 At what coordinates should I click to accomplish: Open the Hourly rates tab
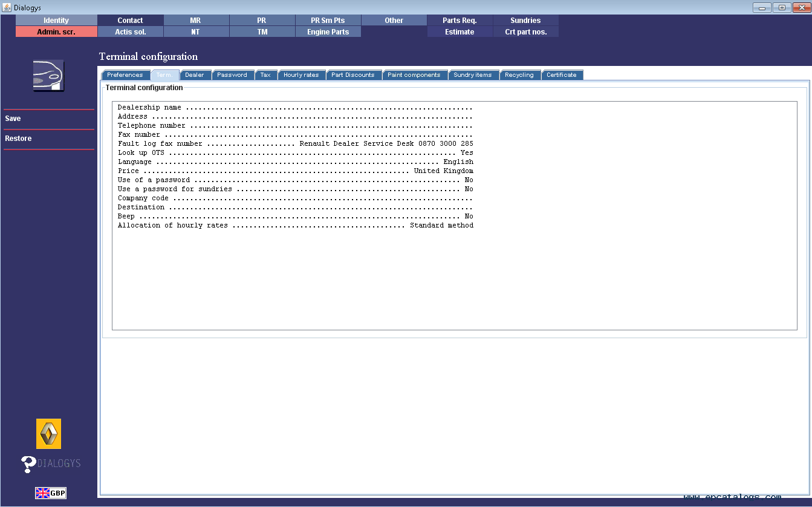tap(301, 75)
